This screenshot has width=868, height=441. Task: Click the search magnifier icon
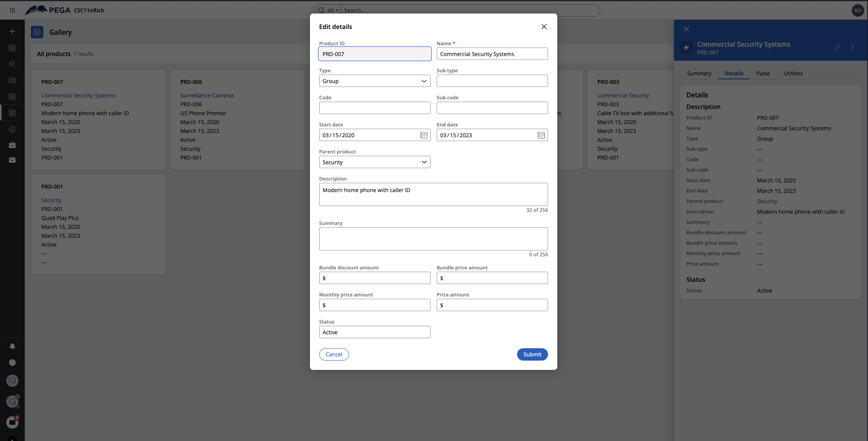(321, 10)
